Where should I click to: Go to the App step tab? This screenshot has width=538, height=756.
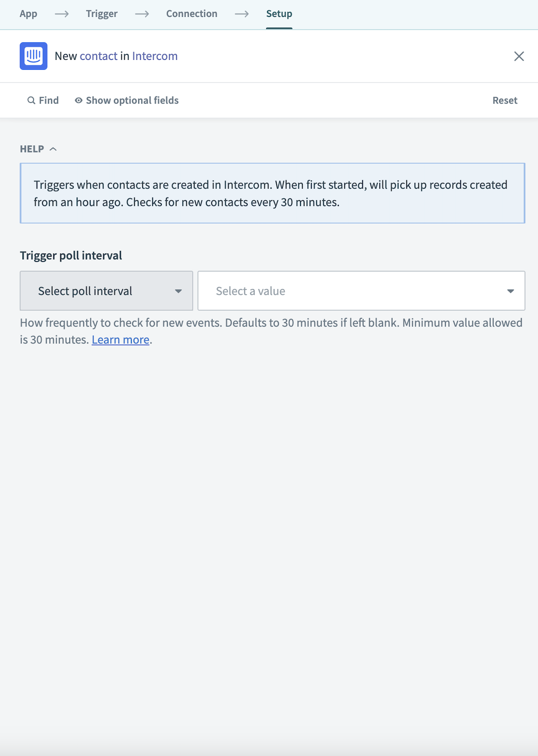(28, 14)
